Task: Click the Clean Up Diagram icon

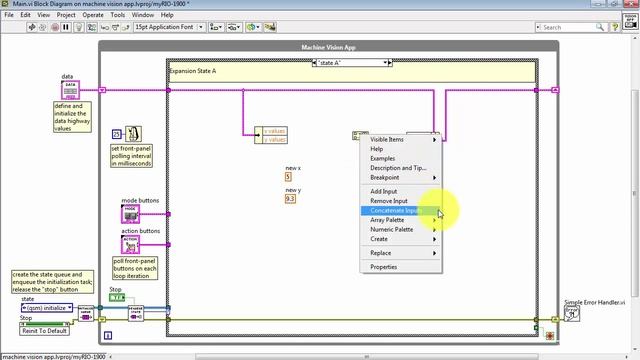Action: click(x=270, y=27)
